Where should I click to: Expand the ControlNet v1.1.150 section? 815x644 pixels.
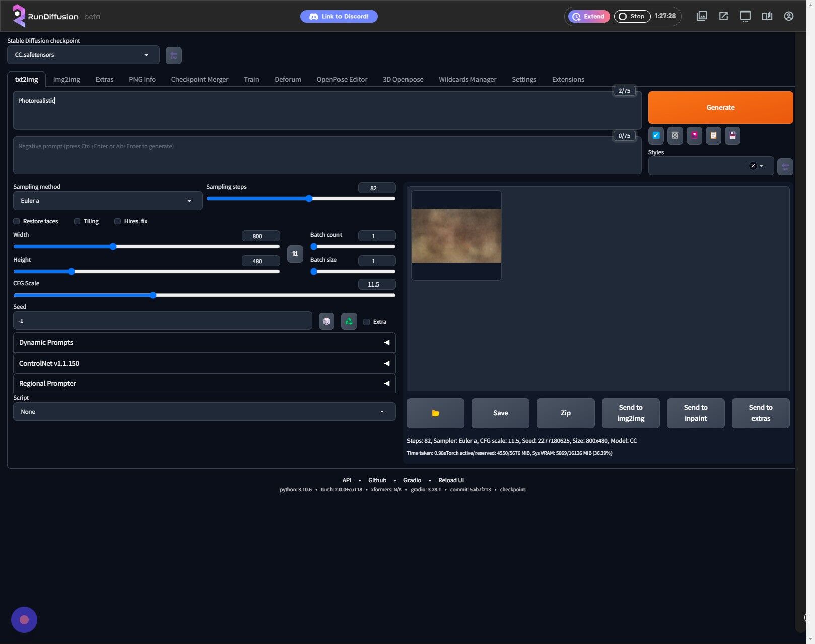point(204,363)
